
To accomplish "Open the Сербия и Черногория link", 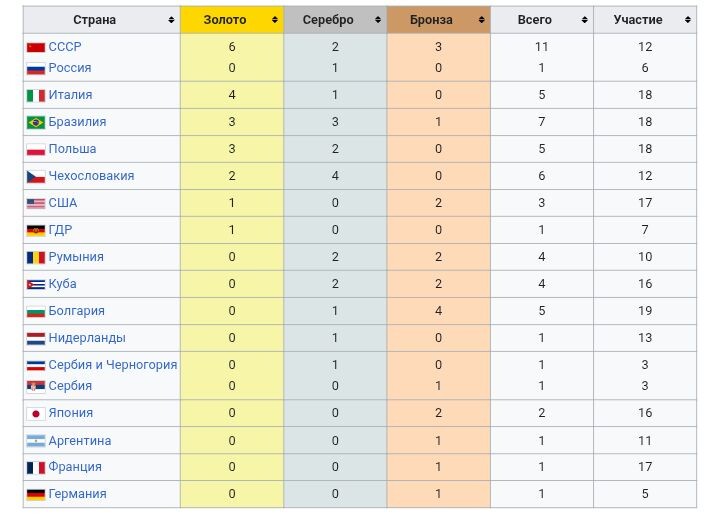I will (x=113, y=365).
